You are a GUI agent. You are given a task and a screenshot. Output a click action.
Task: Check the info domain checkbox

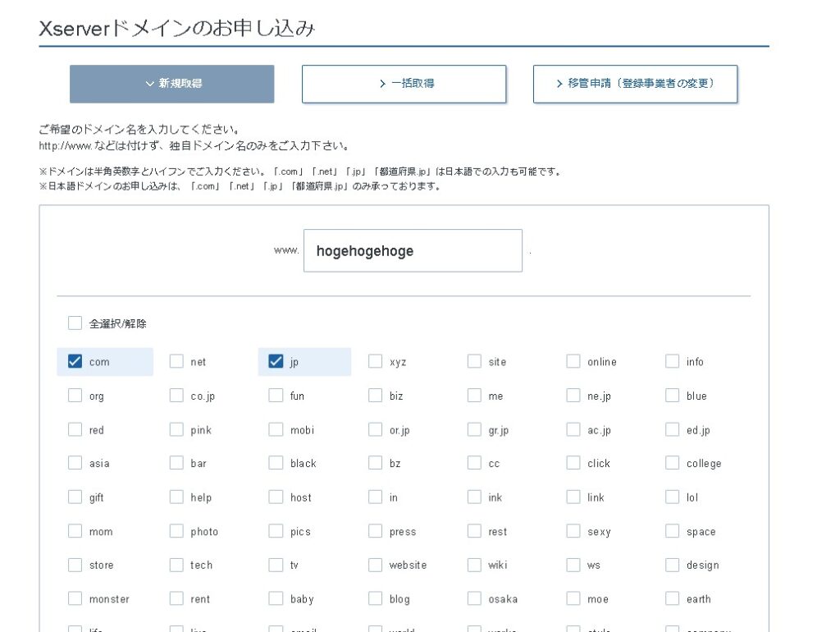coord(673,361)
